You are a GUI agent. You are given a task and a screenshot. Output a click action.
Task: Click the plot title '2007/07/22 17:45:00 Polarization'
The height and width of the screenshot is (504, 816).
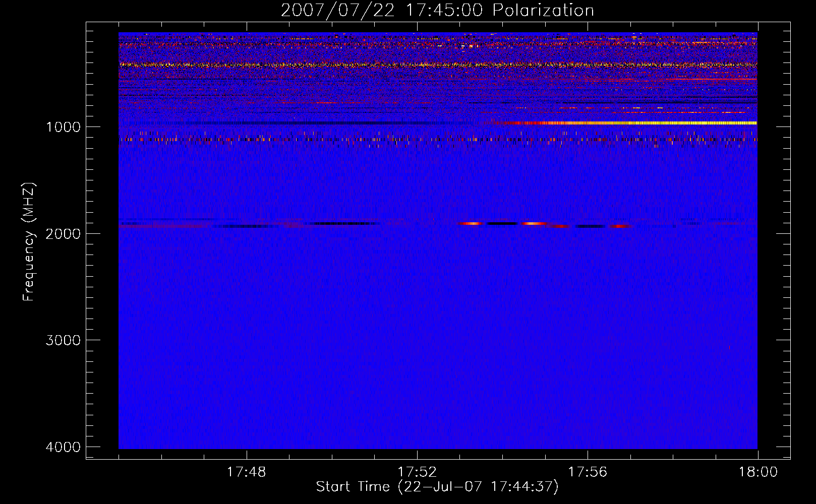[437, 10]
